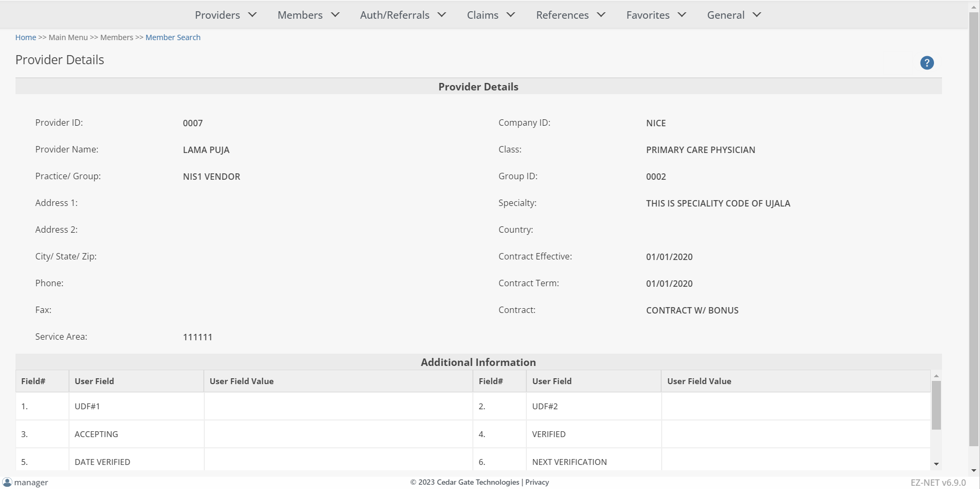
Task: Open the Favorites menu
Action: [x=656, y=15]
